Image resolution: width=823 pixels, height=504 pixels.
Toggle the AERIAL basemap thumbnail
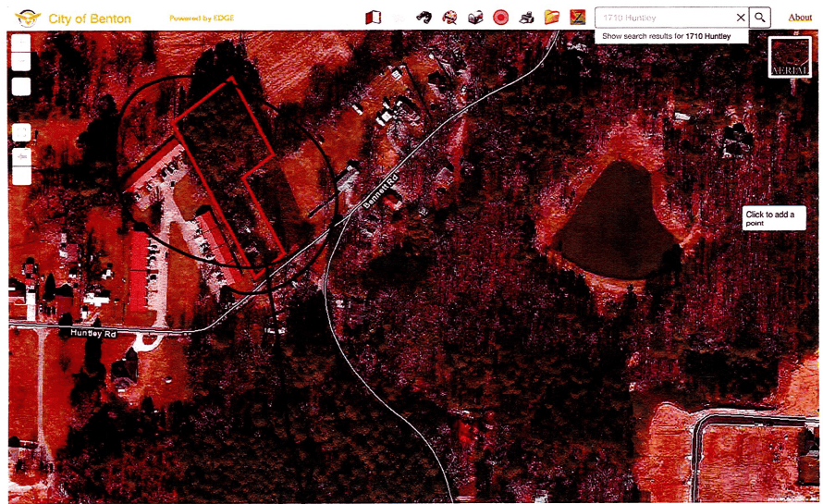[x=789, y=56]
